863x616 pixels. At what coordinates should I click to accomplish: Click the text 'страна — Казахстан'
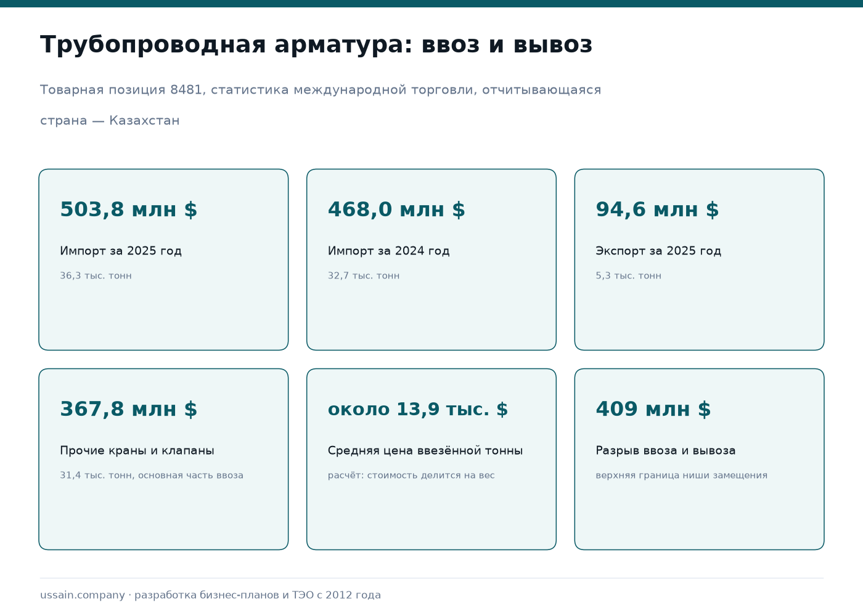click(x=110, y=121)
